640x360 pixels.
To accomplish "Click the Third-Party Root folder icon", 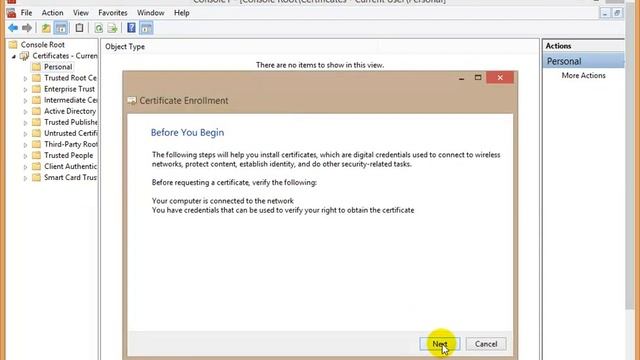I will pos(36,144).
